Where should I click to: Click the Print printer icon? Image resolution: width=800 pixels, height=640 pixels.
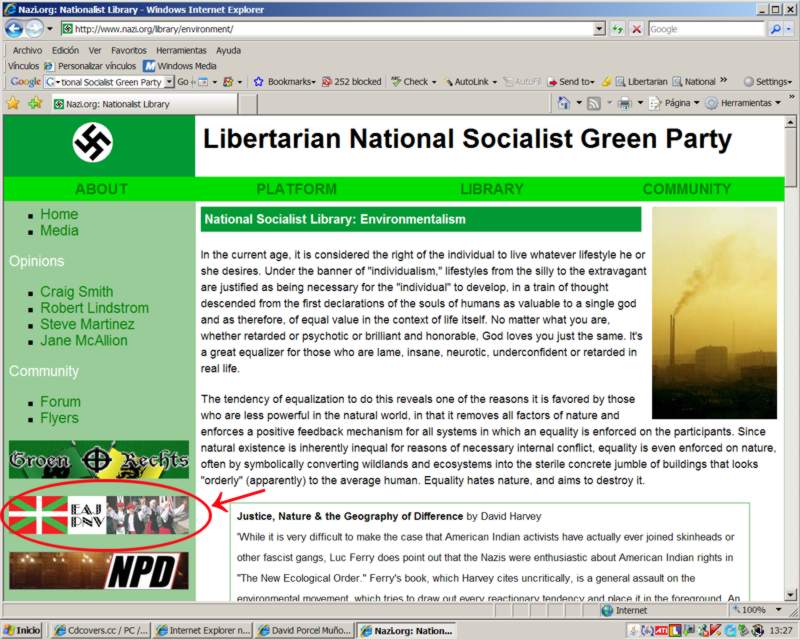pos(624,103)
